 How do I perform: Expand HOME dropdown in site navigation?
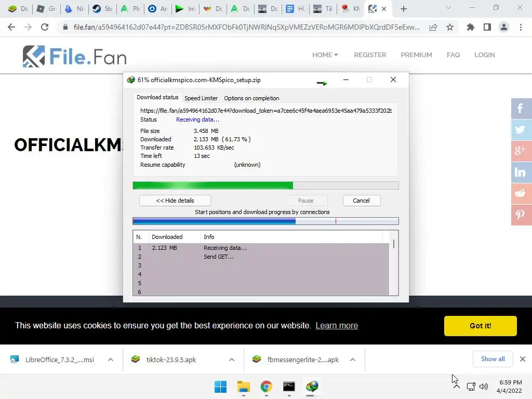tap(325, 55)
